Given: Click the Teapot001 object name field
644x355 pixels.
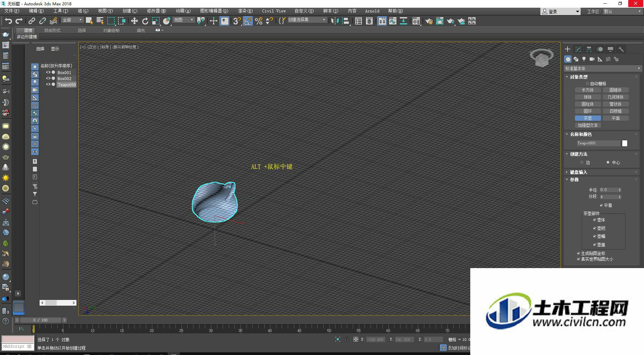Looking at the screenshot, I should (x=598, y=143).
